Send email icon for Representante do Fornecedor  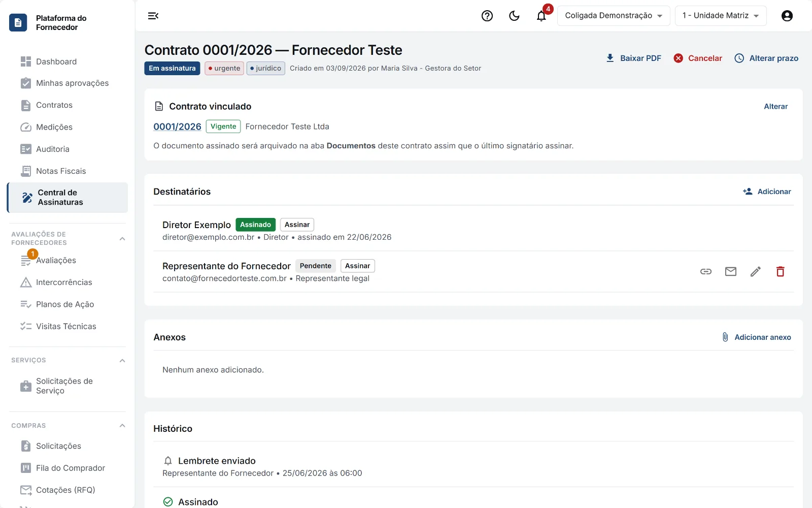(x=731, y=272)
